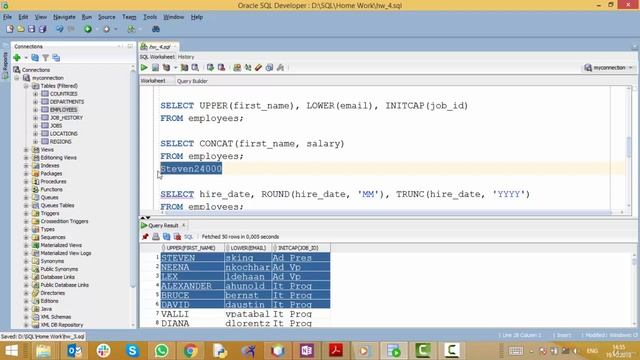Select the hw_4.sql editor tab
This screenshot has width=640, height=360.
[x=159, y=47]
